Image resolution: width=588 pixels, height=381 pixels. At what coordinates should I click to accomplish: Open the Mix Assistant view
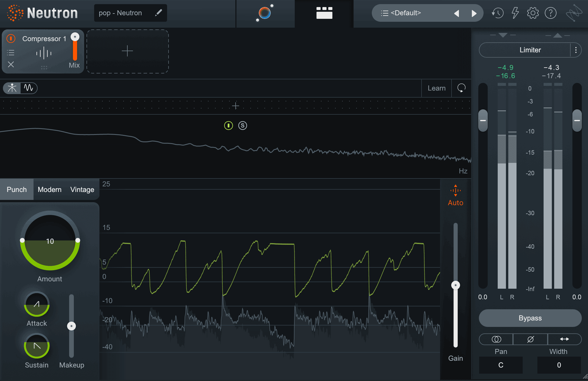tap(265, 13)
